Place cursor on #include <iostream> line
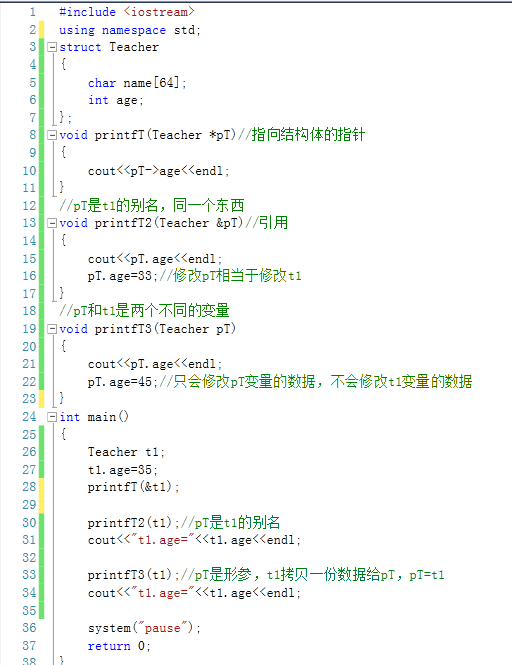Viewport: 512px width, 665px height. pyautogui.click(x=127, y=12)
